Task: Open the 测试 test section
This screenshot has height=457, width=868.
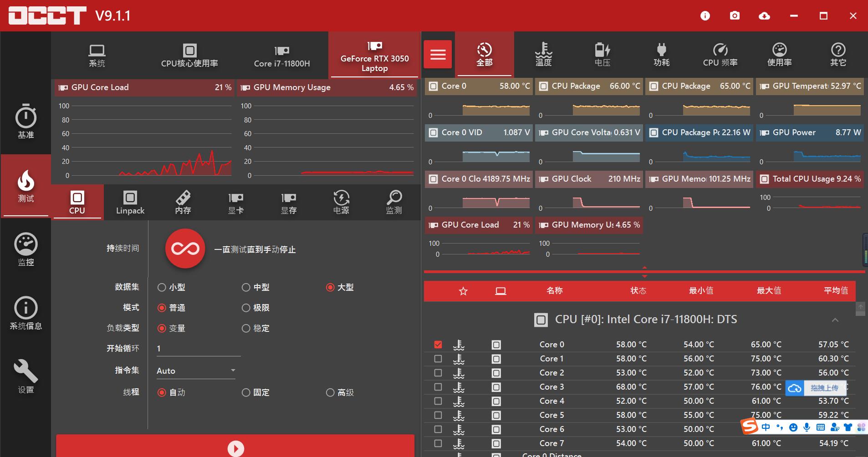Action: click(x=26, y=186)
